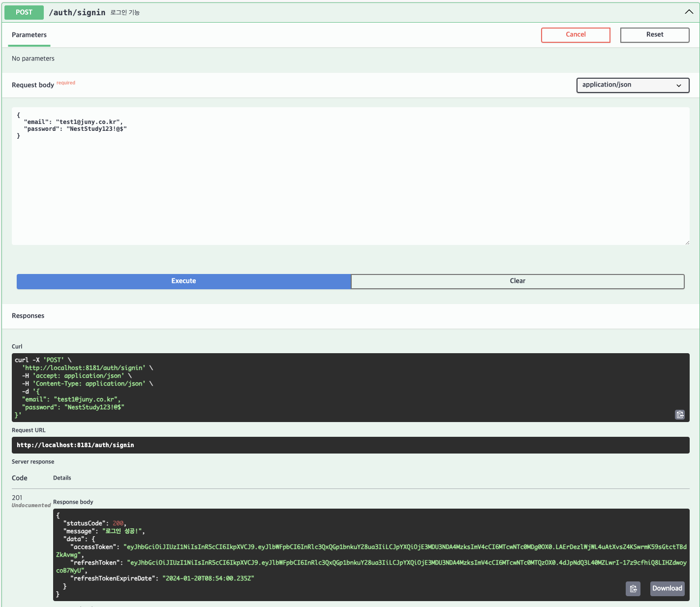This screenshot has height=607, width=700.
Task: Click the 'Content-Type: application/json' header line
Action: click(88, 384)
